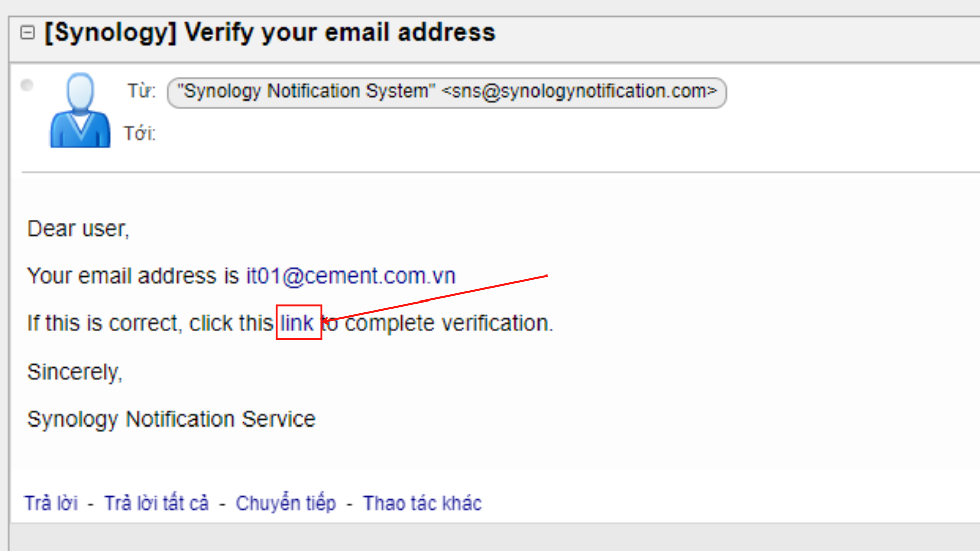The image size is (980, 551).
Task: Collapse the message using the minus box icon
Action: pos(28,33)
